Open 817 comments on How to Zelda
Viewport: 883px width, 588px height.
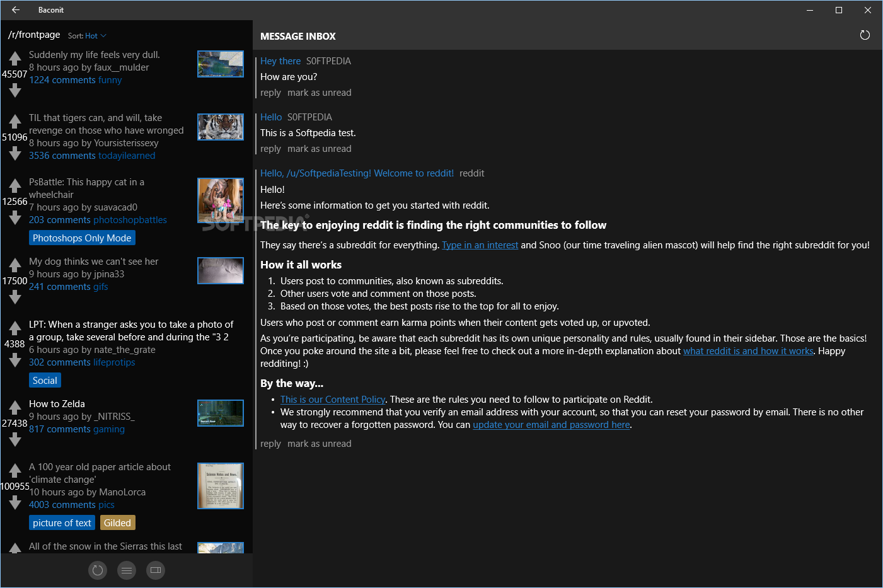tap(60, 429)
